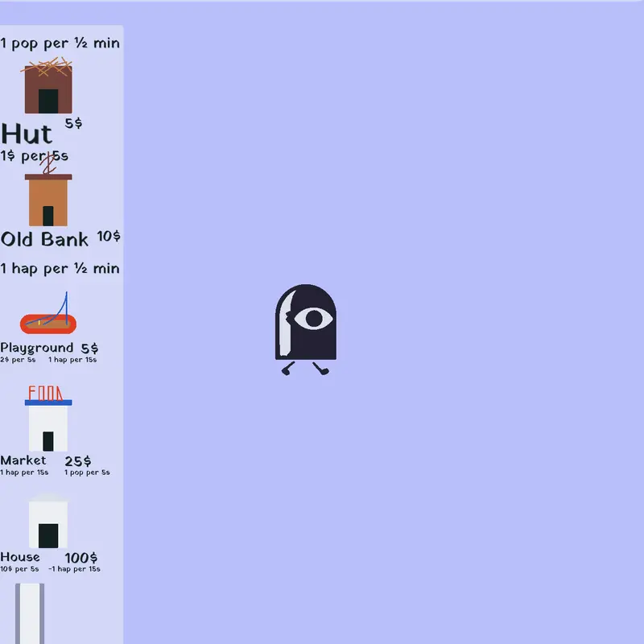Click the Market "25$" price

78,461
